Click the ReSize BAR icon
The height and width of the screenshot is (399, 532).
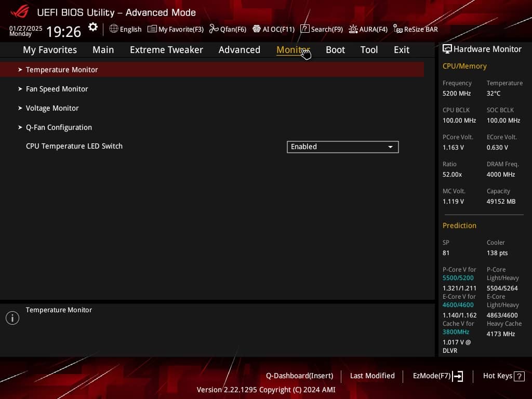click(397, 29)
